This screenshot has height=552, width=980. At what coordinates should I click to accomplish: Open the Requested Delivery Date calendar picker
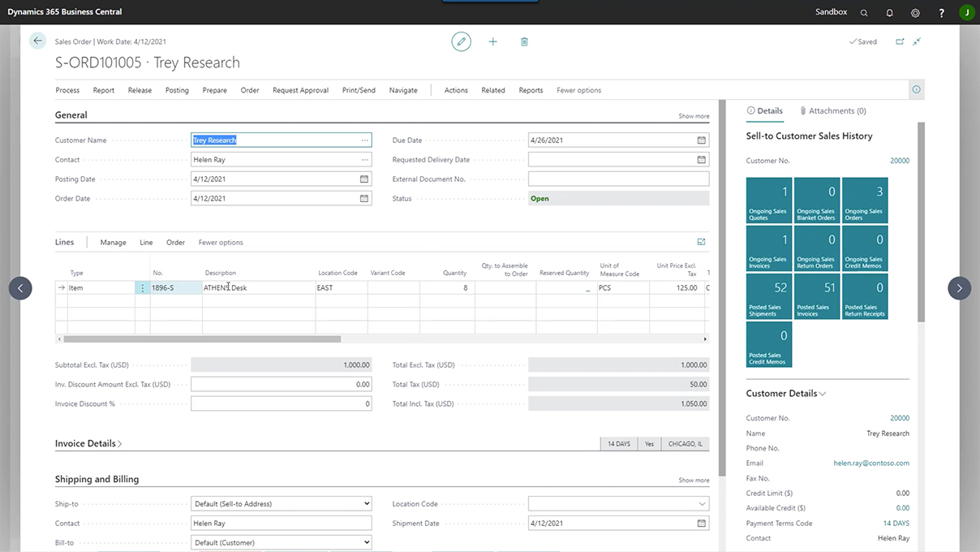click(701, 160)
